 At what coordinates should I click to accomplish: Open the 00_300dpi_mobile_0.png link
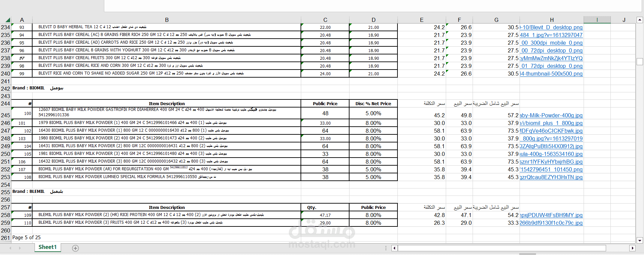(x=551, y=43)
